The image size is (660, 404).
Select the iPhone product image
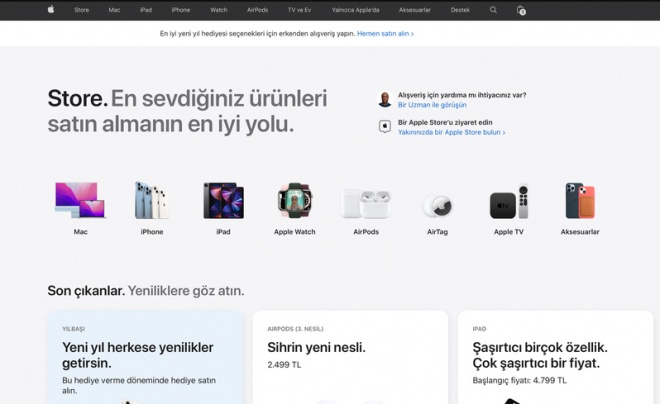pyautogui.click(x=152, y=200)
